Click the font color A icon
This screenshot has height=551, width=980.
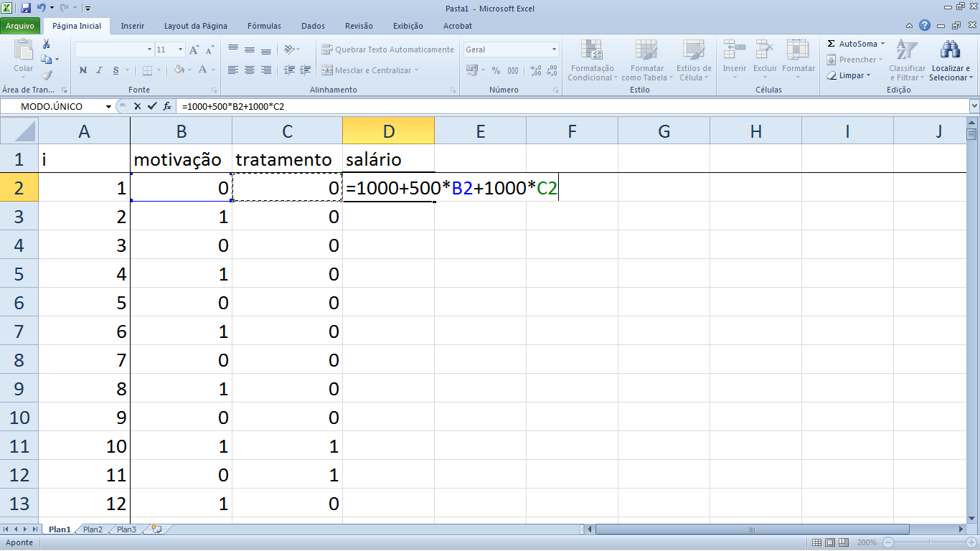[x=203, y=70]
